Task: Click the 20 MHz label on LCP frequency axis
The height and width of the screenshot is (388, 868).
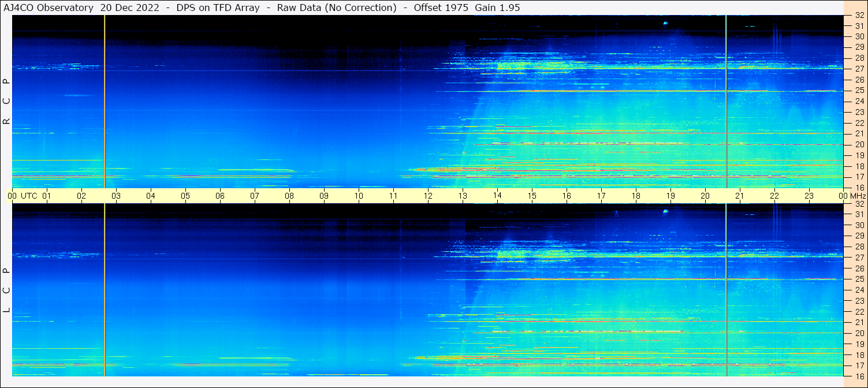Action: tap(859, 333)
